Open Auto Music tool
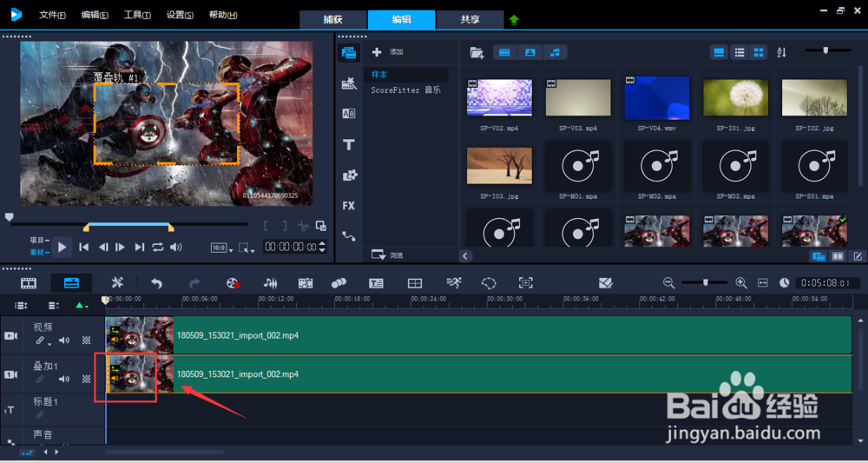 pyautogui.click(x=305, y=283)
